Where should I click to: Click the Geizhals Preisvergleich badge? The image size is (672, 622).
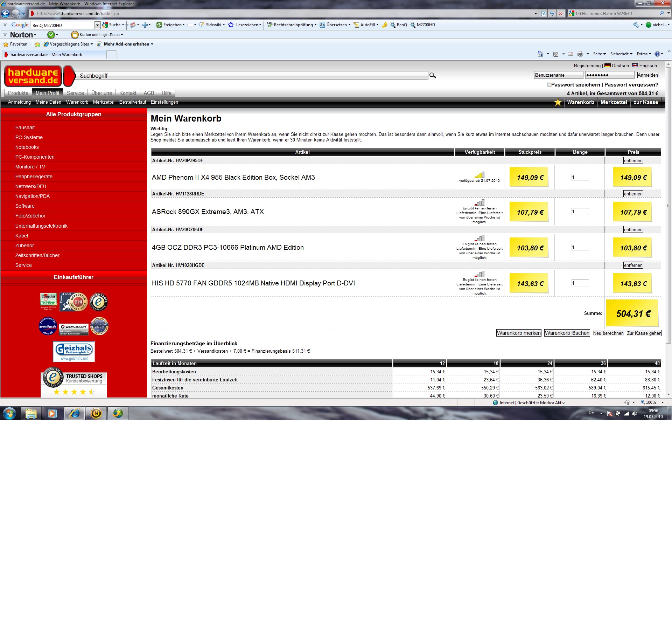[74, 352]
